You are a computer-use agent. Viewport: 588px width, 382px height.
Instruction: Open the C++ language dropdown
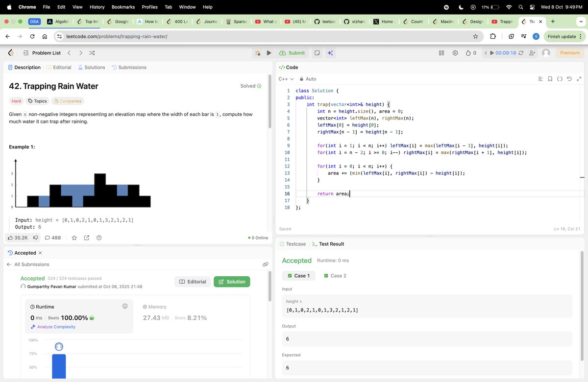click(x=286, y=79)
